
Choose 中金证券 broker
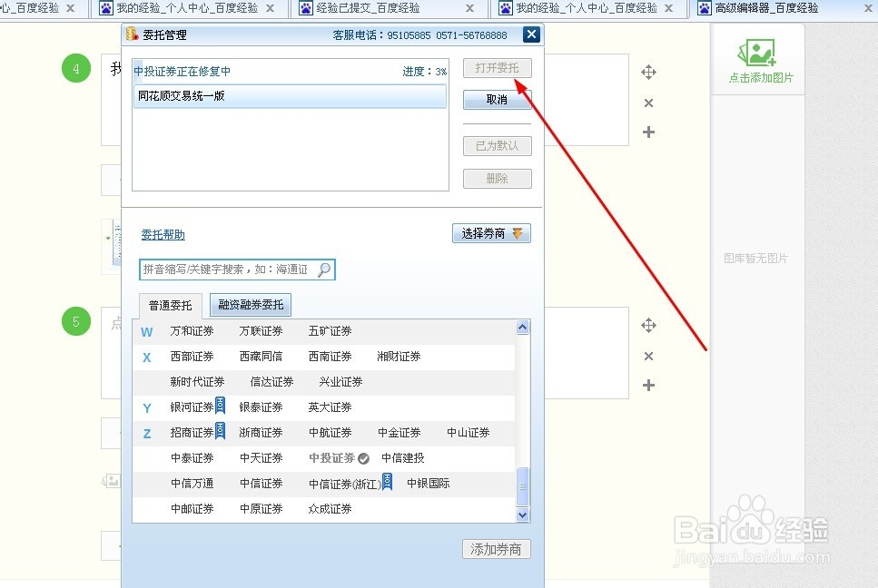[x=399, y=433]
